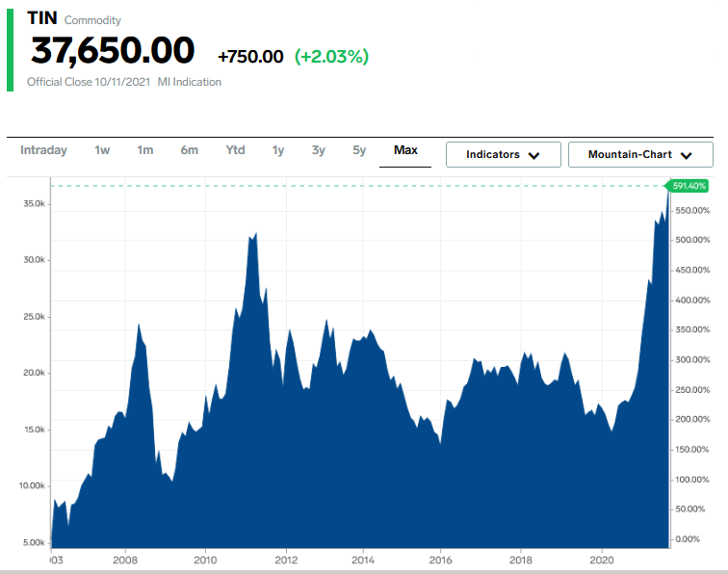Click the 2020 label on the x-axis

[x=602, y=559]
